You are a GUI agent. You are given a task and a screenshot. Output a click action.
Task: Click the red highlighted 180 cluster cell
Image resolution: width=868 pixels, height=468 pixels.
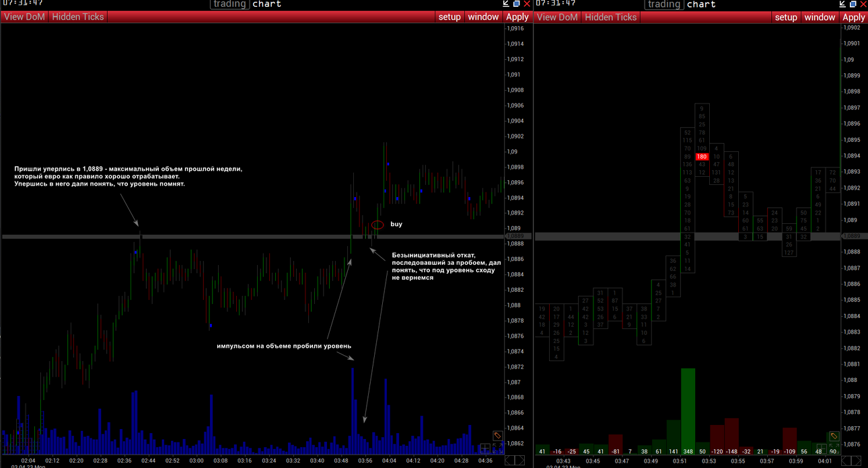point(702,157)
